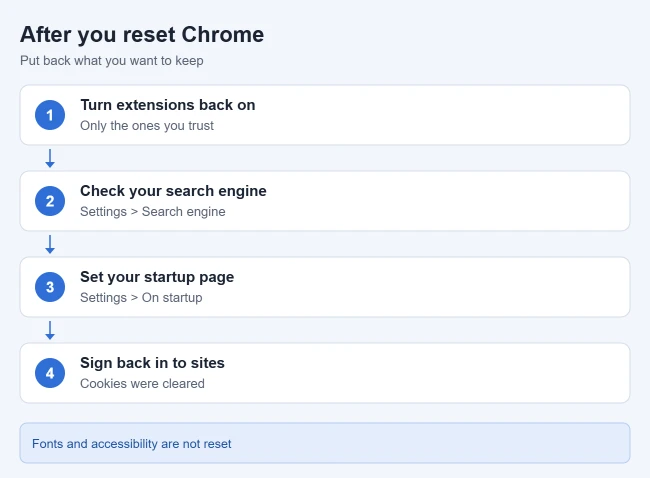Screen dimensions: 650x478
Task: Select the 'Set your startup page' title
Action: [157, 277]
